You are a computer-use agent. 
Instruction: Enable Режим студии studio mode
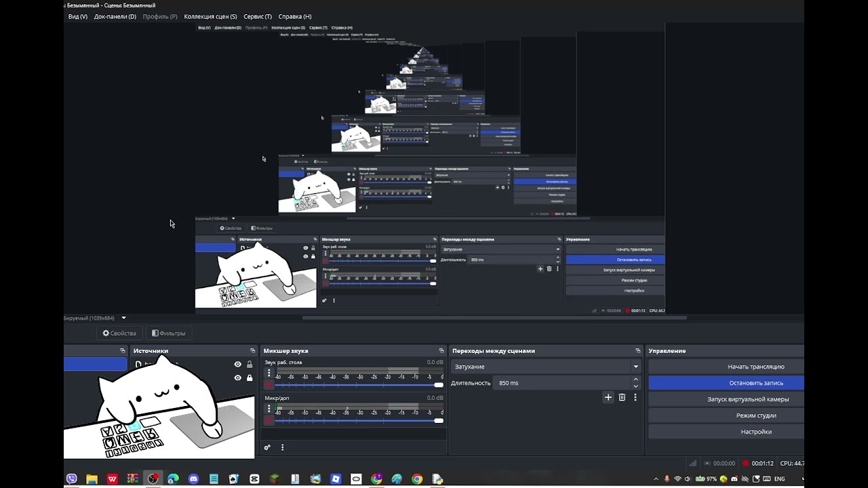pos(726,415)
